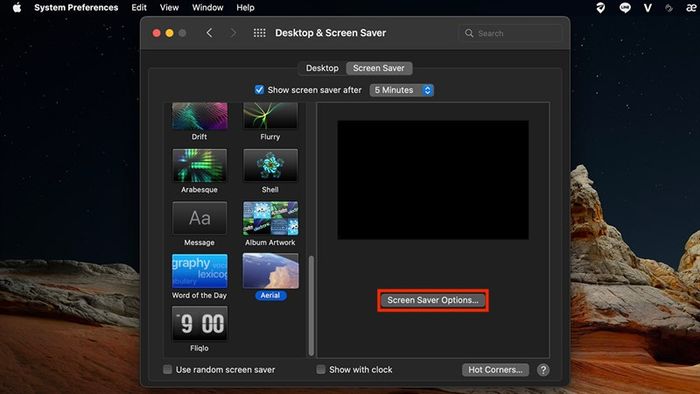
Task: Go back with the left chevron
Action: click(209, 33)
